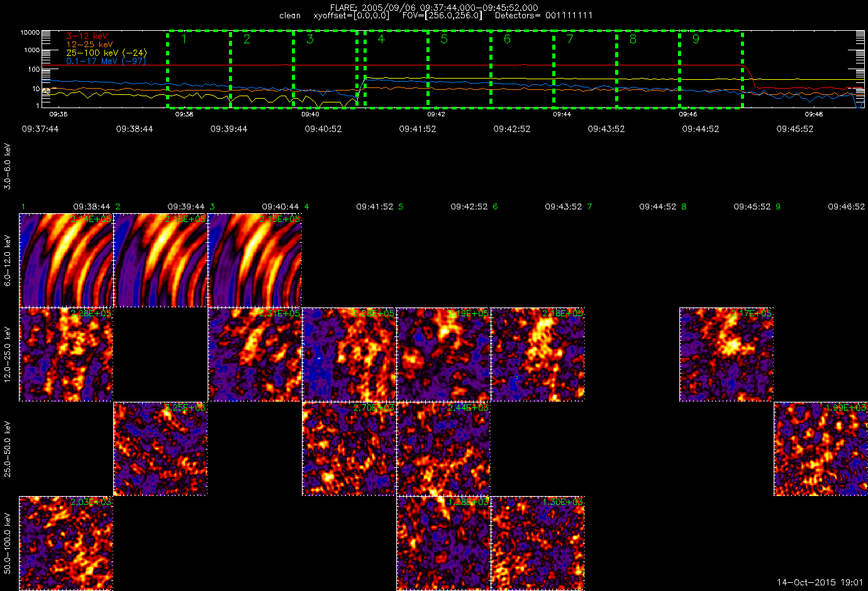The width and height of the screenshot is (868, 591).
Task: Open the 25.0-50.0 keV image labeled 2.70E+03
Action: click(x=349, y=449)
